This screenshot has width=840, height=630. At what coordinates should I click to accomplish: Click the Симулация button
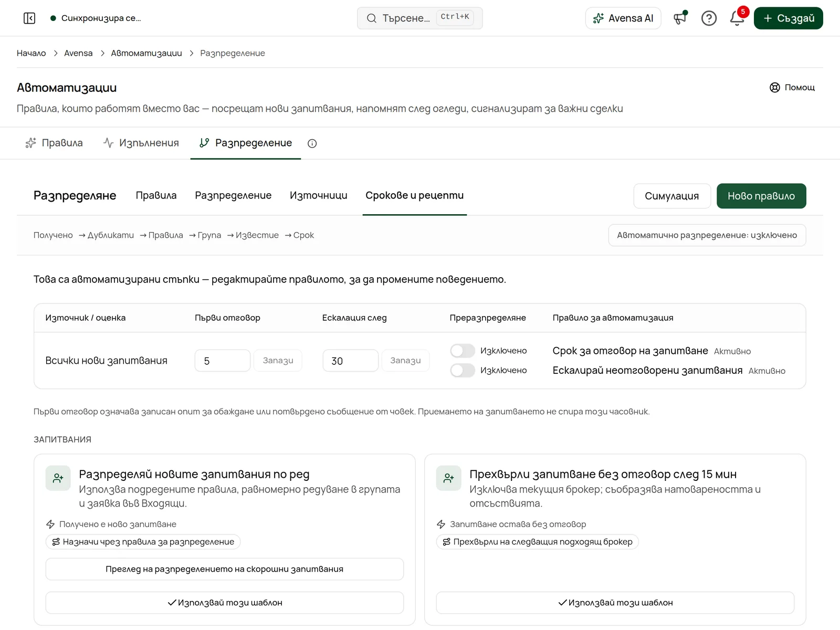[x=672, y=196]
